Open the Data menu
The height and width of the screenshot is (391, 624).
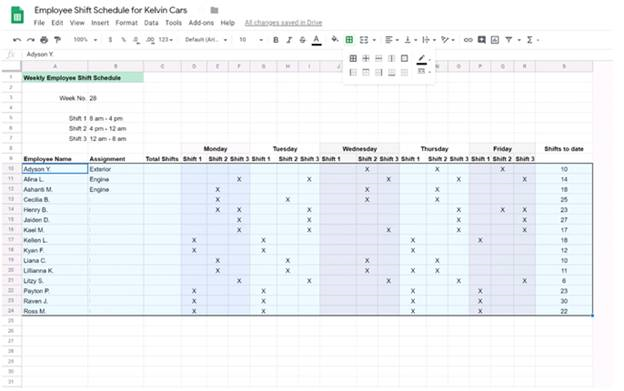(x=151, y=23)
